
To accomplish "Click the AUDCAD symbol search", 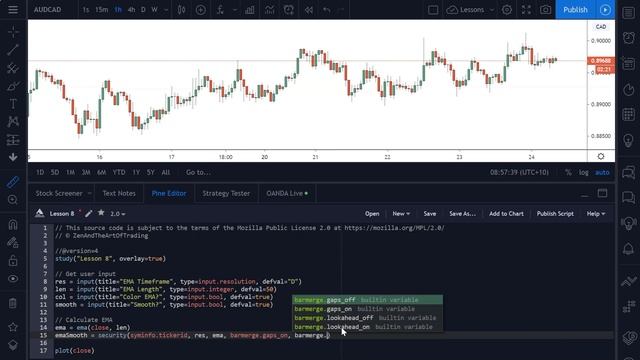I will pos(47,9).
